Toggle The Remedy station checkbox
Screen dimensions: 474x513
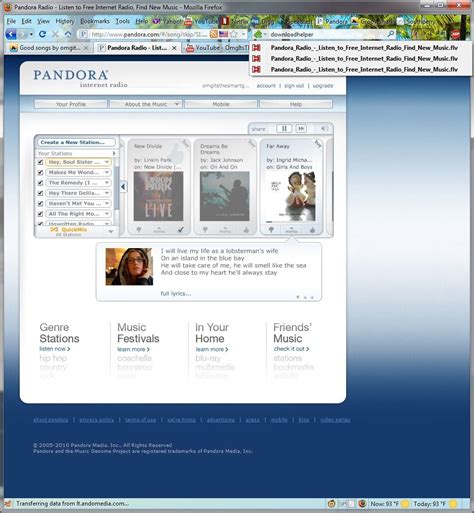(40, 183)
